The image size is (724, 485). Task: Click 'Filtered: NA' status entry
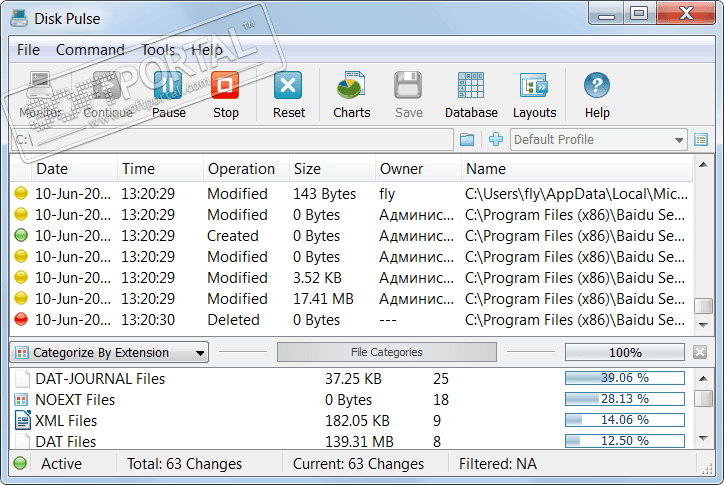point(497,464)
